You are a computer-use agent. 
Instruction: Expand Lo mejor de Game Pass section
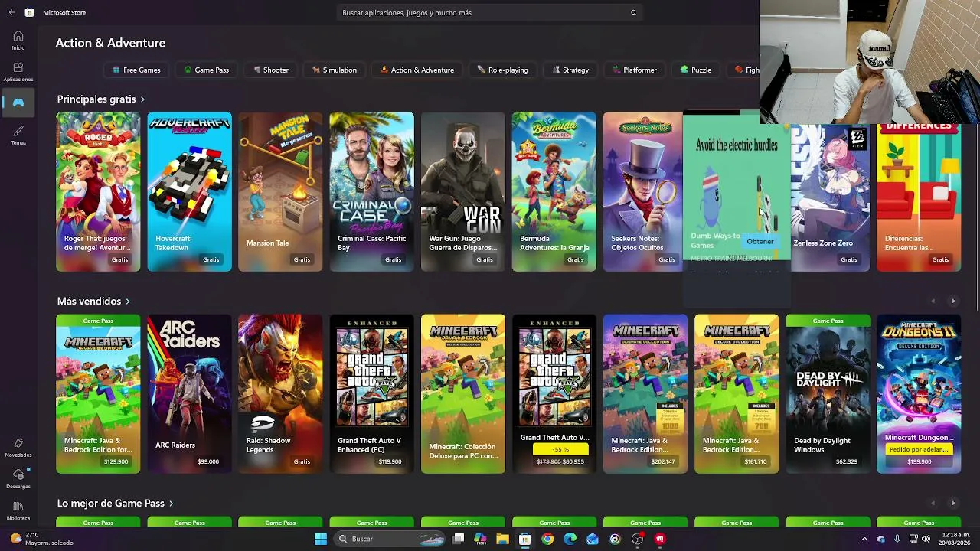coord(115,503)
